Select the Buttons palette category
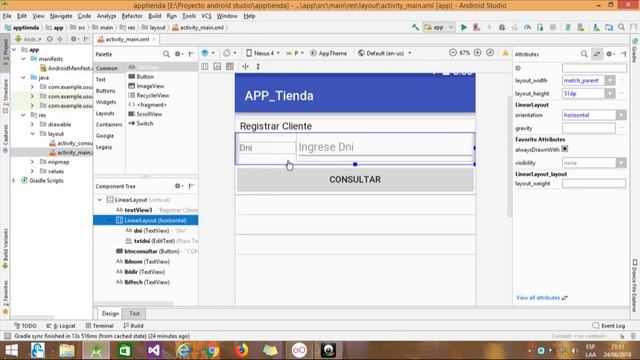 pos(106,91)
